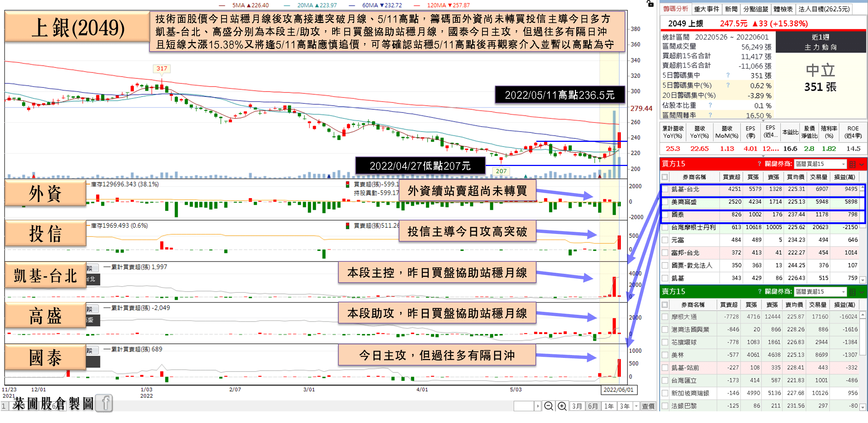This screenshot has height=423, width=868.
Task: Click the help question mark beside 佔股本比重
Action: [710, 105]
